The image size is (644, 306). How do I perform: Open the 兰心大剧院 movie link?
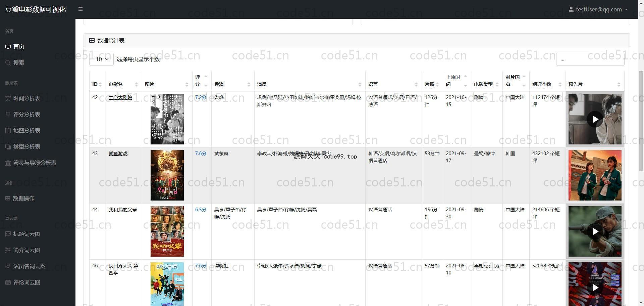pos(120,98)
